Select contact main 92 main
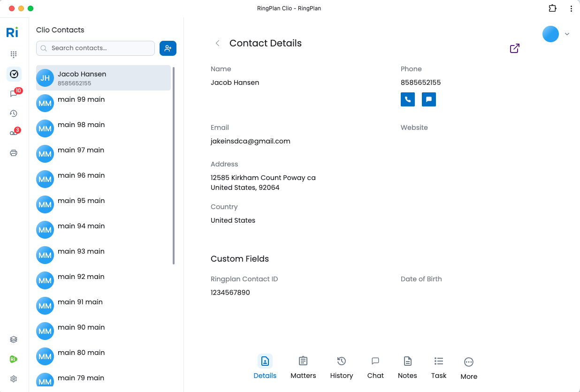This screenshot has height=392, width=580. [103, 280]
